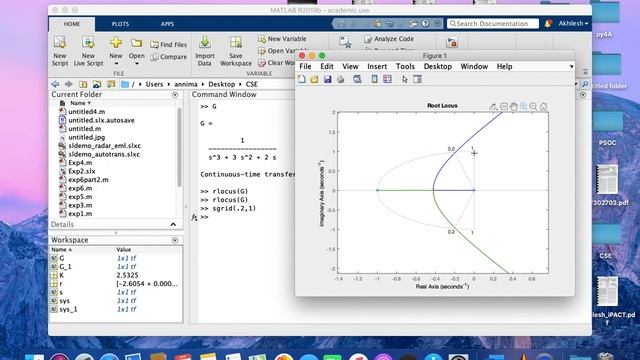
Task: Select the Edit Plot arrow tool
Action: [x=404, y=79]
